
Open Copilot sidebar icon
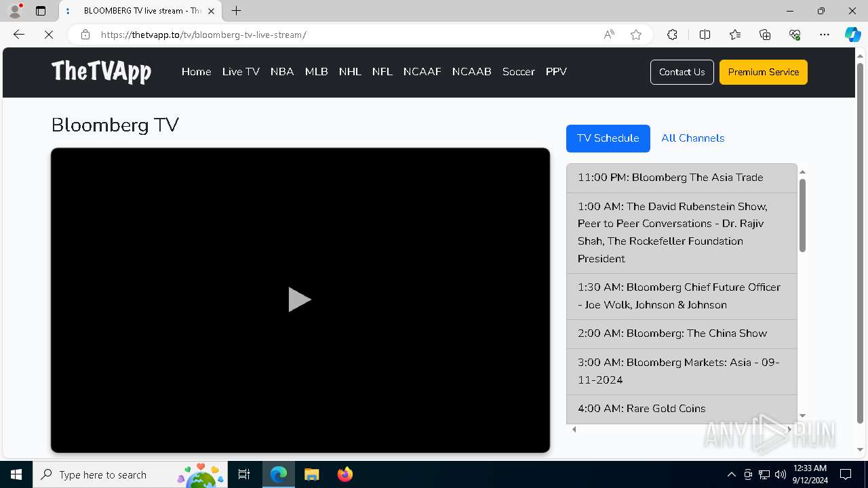(852, 35)
